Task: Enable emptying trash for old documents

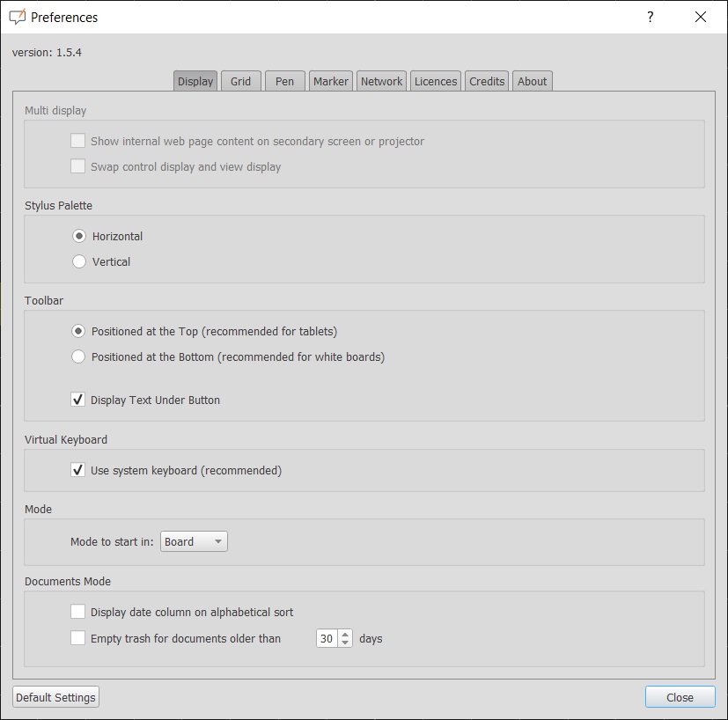Action: pyautogui.click(x=78, y=638)
